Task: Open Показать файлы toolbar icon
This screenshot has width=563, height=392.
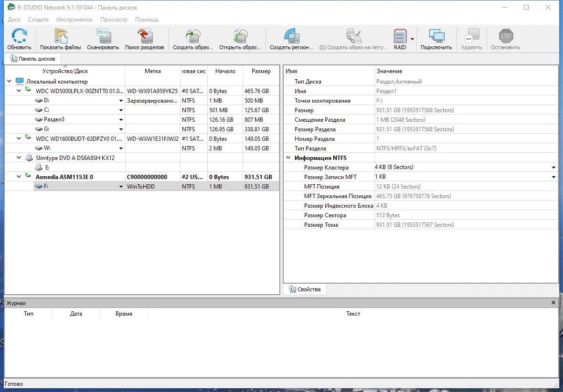Action: point(61,37)
